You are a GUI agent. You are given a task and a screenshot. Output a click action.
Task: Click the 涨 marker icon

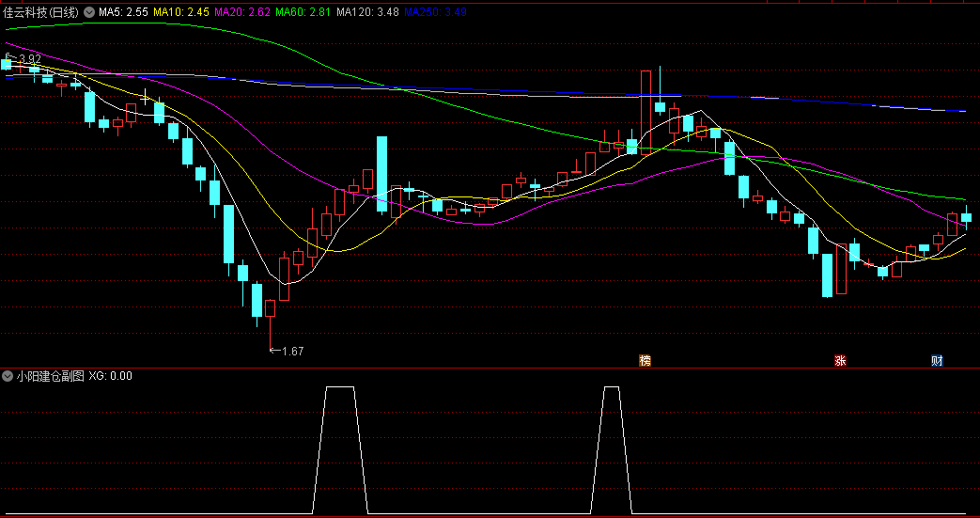[841, 360]
